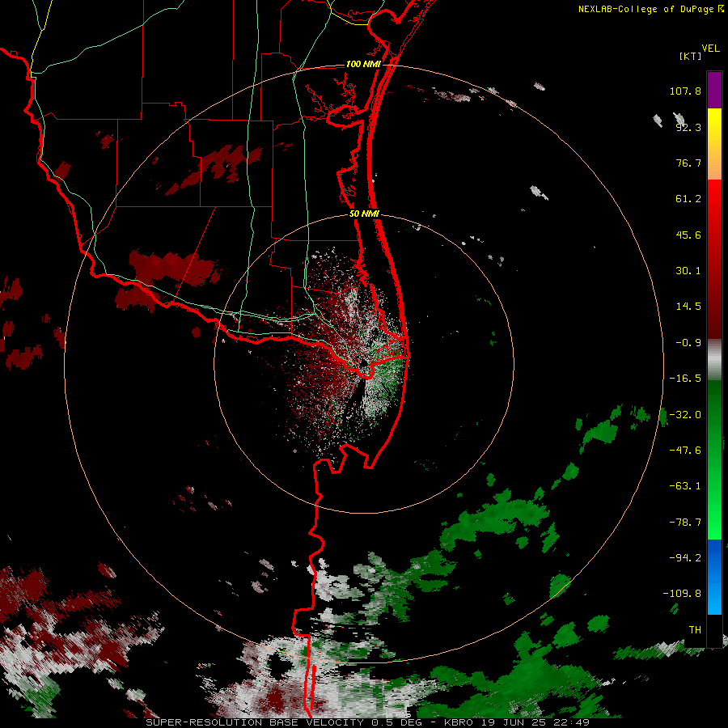
Task: Pick the blue segment of the velocity bar
Action: (x=714, y=577)
